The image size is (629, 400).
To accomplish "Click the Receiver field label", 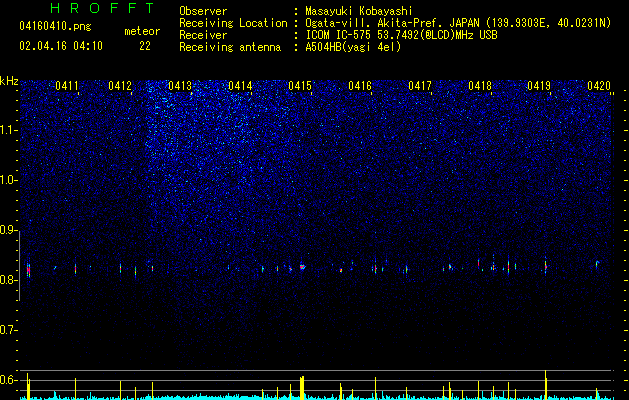I will (x=203, y=35).
